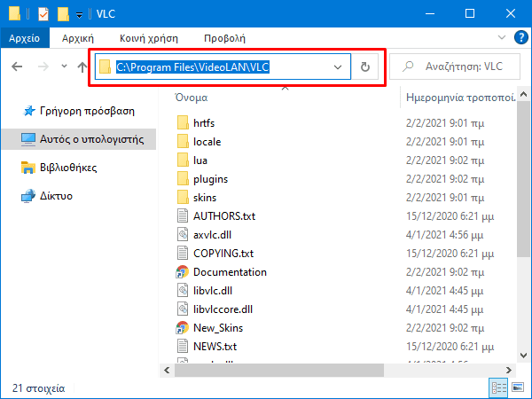Click the vertical scrollbar down arrow
Viewport: 532px width, 399px height.
(523, 356)
